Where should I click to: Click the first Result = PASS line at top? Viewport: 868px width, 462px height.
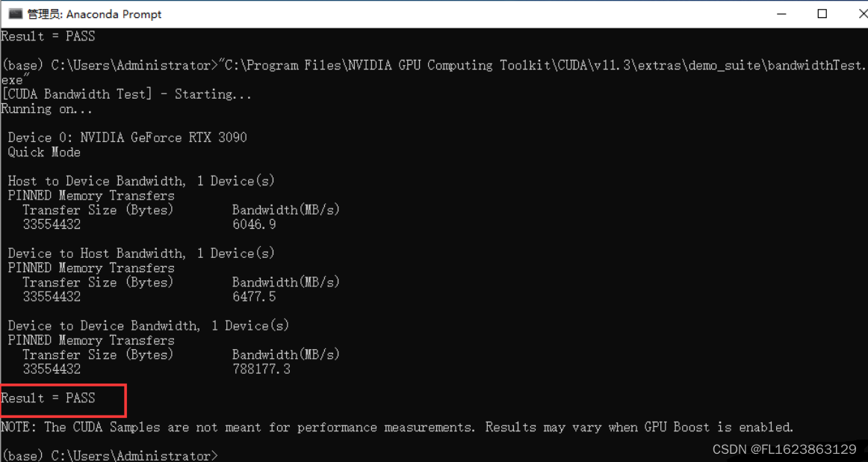tap(49, 36)
